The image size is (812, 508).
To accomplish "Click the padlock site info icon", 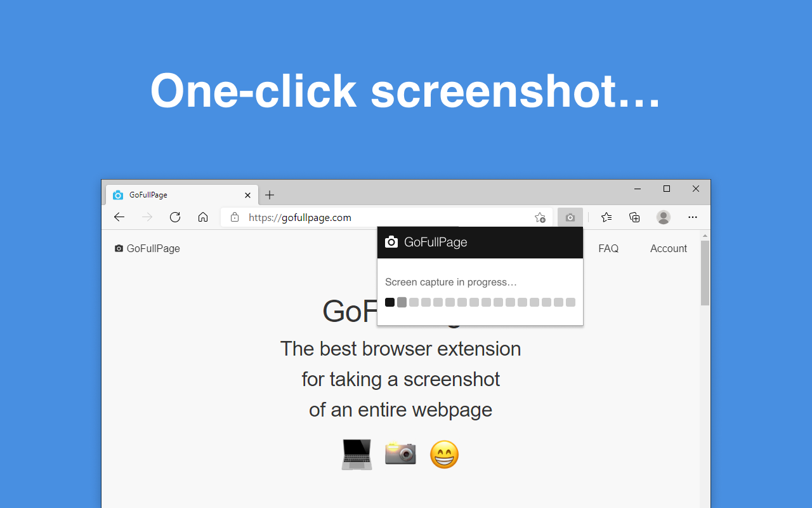I will tap(235, 217).
